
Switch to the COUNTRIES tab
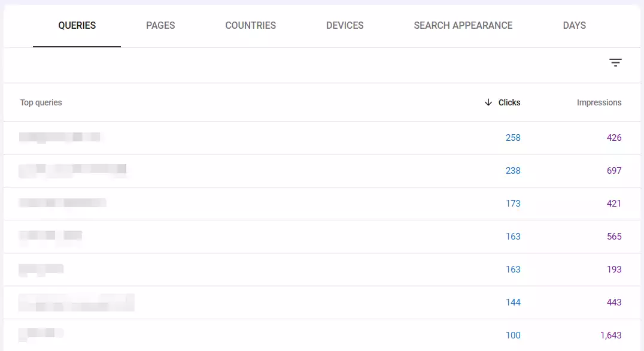click(x=250, y=25)
